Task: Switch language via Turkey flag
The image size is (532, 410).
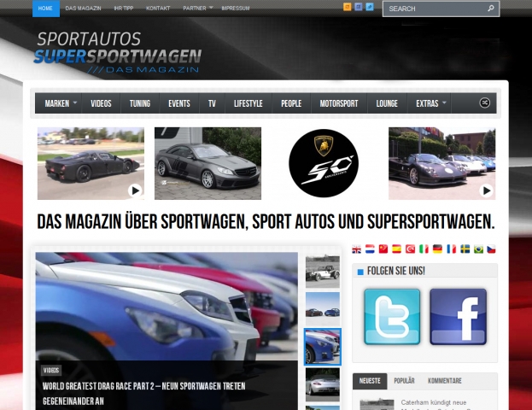Action: pyautogui.click(x=410, y=249)
